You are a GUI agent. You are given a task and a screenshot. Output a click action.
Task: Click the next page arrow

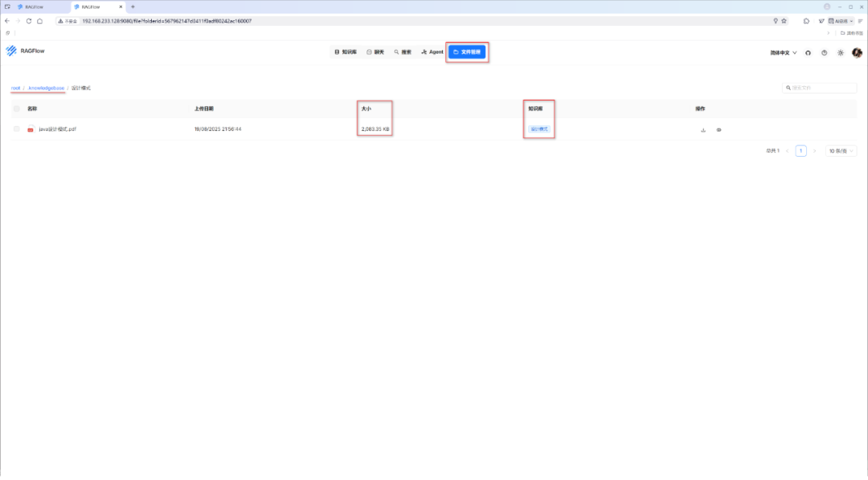click(814, 150)
